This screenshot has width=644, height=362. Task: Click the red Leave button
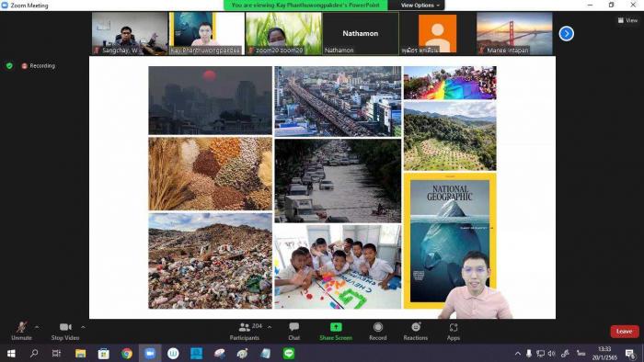(x=625, y=332)
